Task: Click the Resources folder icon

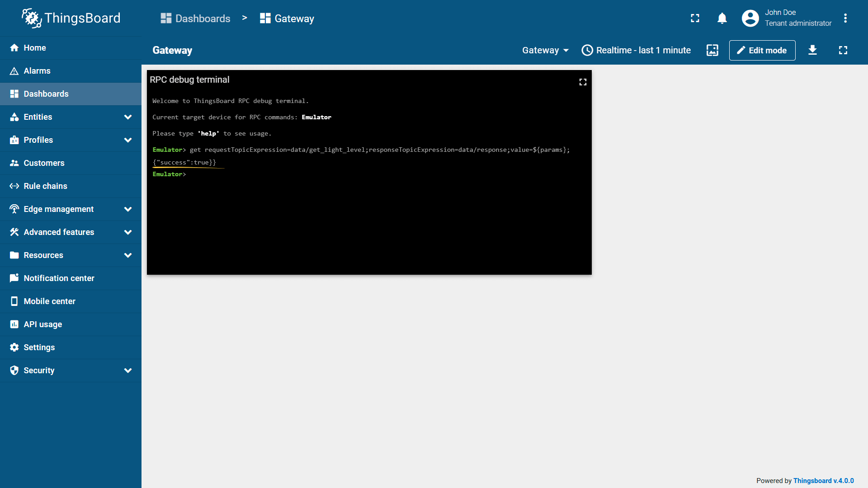Action: click(14, 255)
